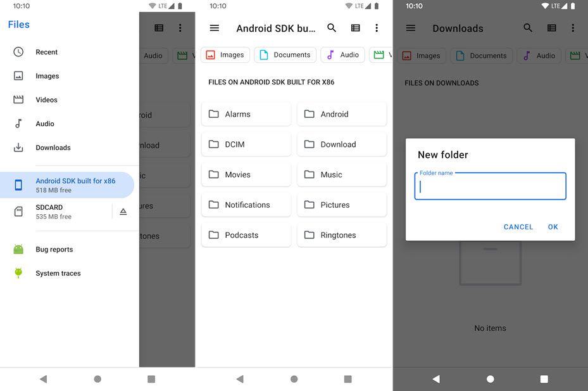Select Downloads in the navigation drawer

pyautogui.click(x=53, y=148)
